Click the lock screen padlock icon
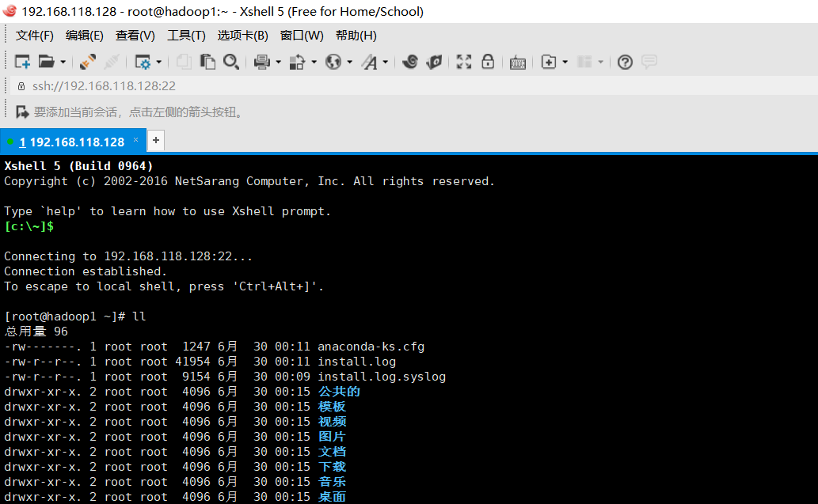This screenshot has width=818, height=504. [x=488, y=62]
